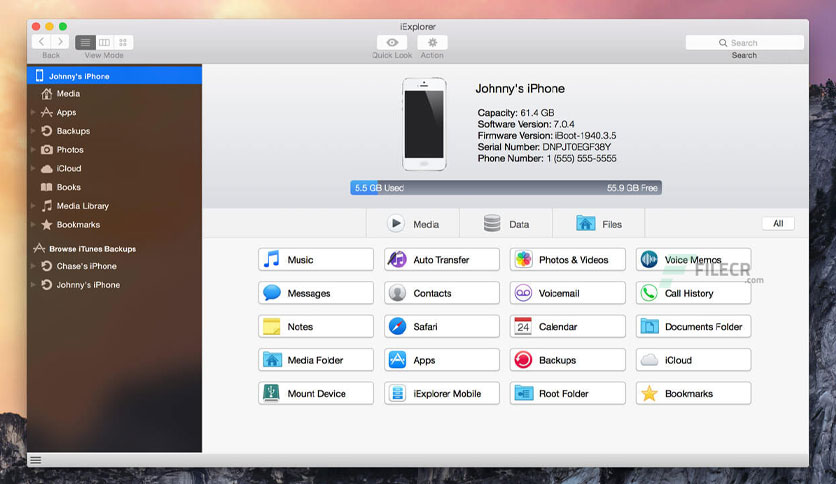Open Call History

[693, 293]
